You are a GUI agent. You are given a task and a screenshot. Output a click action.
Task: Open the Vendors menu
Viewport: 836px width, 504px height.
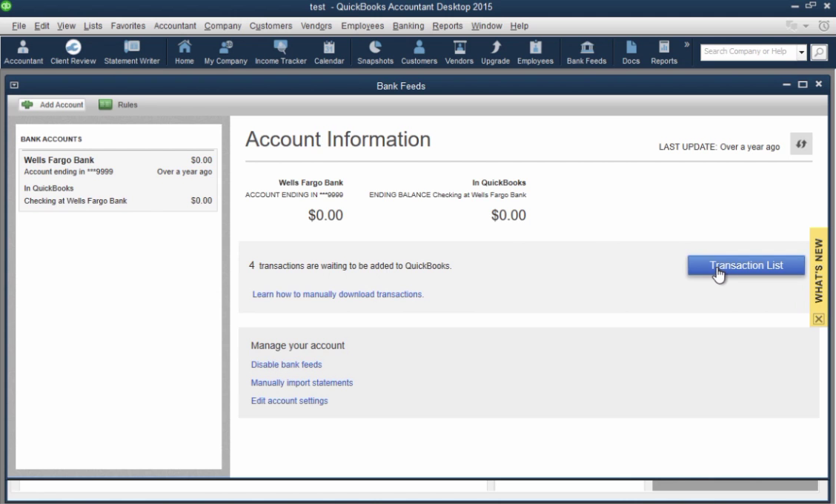[316, 26]
